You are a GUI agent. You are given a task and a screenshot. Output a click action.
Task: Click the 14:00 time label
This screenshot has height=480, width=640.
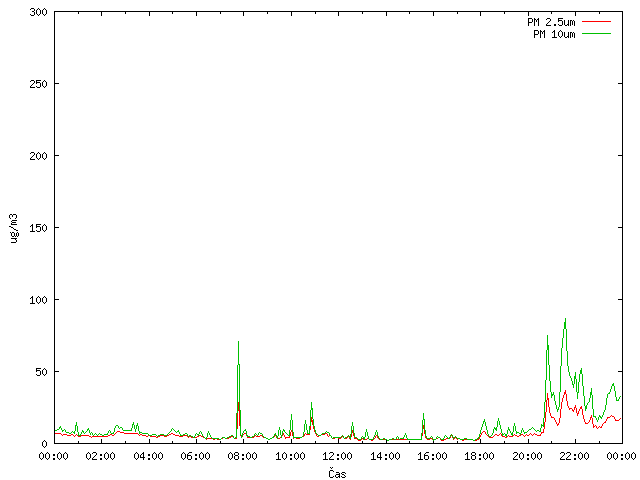pyautogui.click(x=384, y=456)
